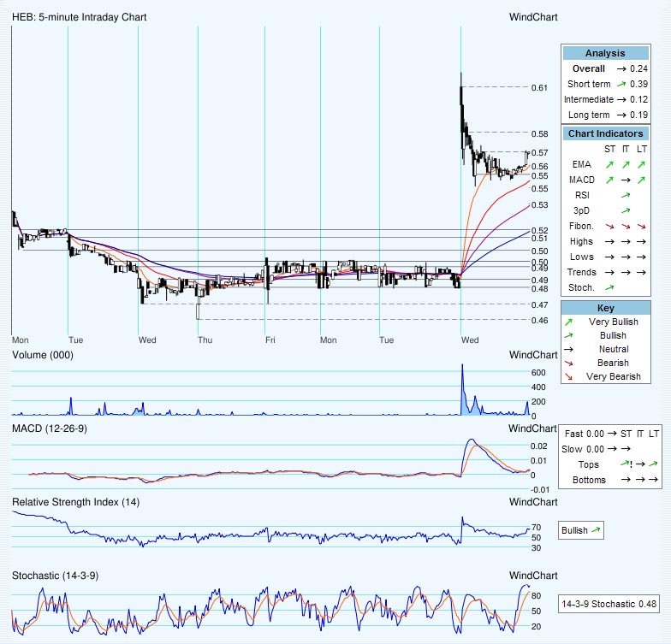Viewport: 671px width, 644px height.
Task: Click the Fri label on the time axis
Action: (x=270, y=340)
